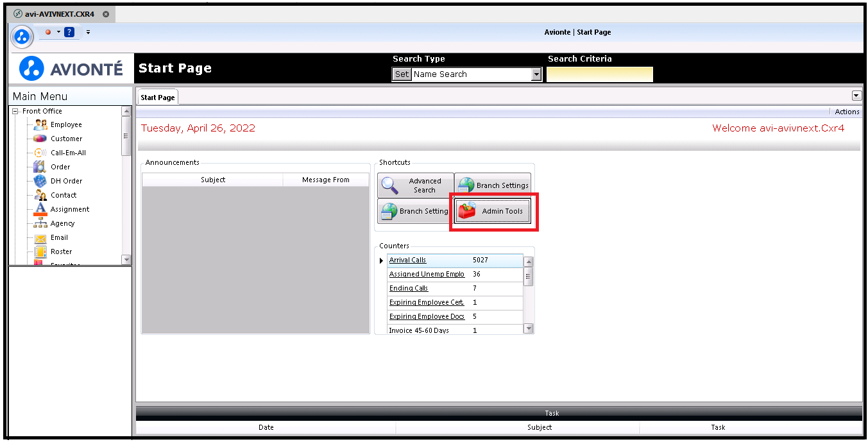Screen dimensions: 868x442
Task: Open the Email envelope icon
Action: [40, 237]
